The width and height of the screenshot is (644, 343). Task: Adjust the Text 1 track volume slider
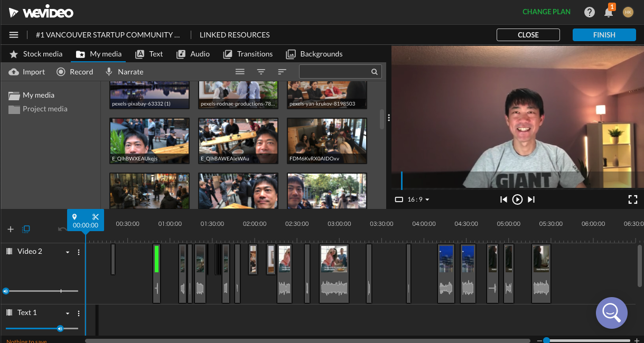(60, 328)
